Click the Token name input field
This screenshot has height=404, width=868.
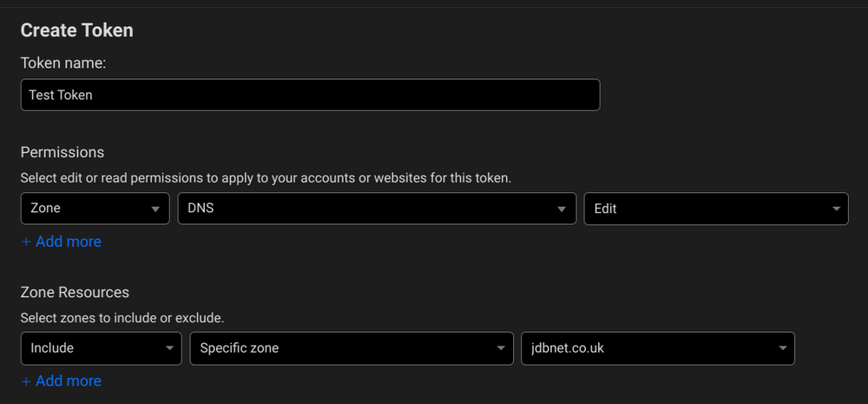310,95
